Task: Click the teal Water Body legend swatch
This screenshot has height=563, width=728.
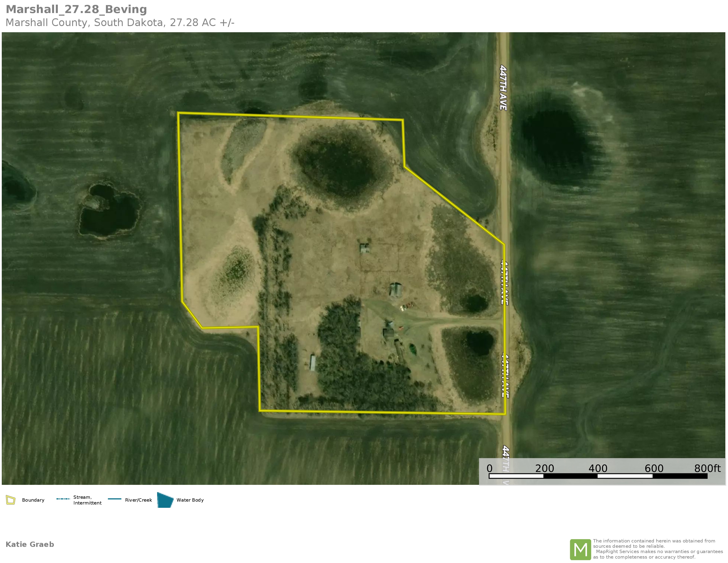Action: coord(165,500)
